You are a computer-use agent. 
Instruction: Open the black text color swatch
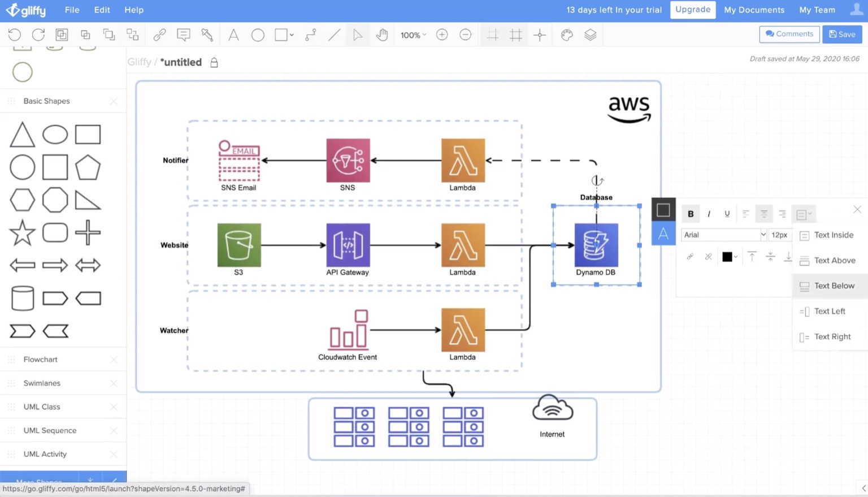[x=730, y=257]
